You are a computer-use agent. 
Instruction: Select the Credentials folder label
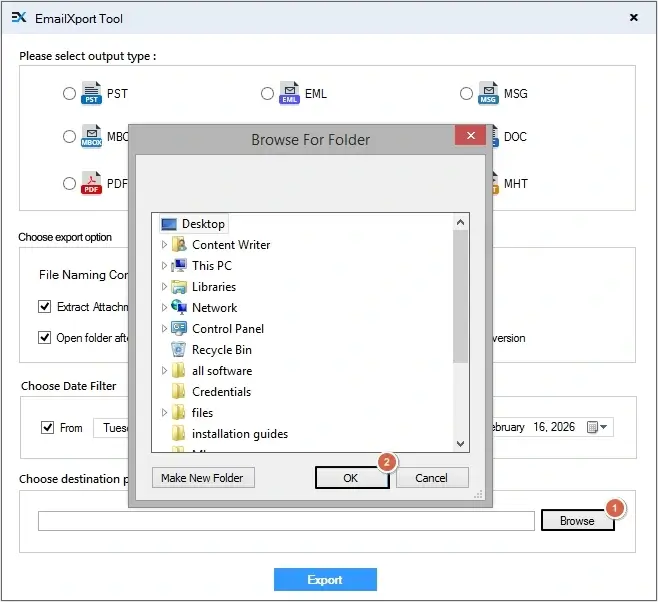tap(222, 392)
